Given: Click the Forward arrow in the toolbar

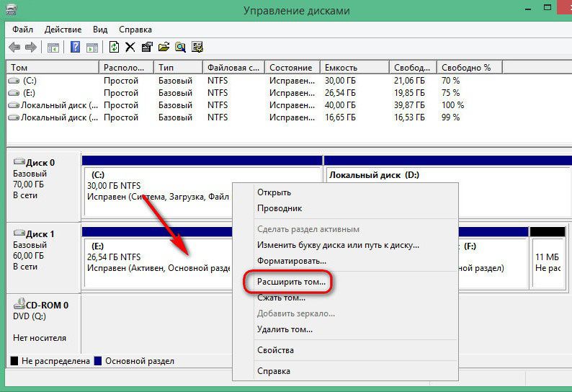Looking at the screenshot, I should pos(31,48).
